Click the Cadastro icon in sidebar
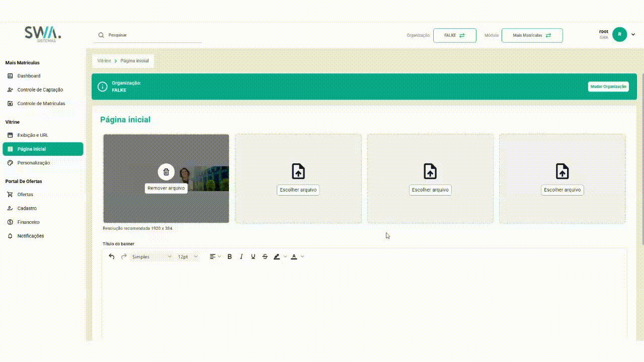Viewport: 644px width, 362px height. click(x=10, y=208)
